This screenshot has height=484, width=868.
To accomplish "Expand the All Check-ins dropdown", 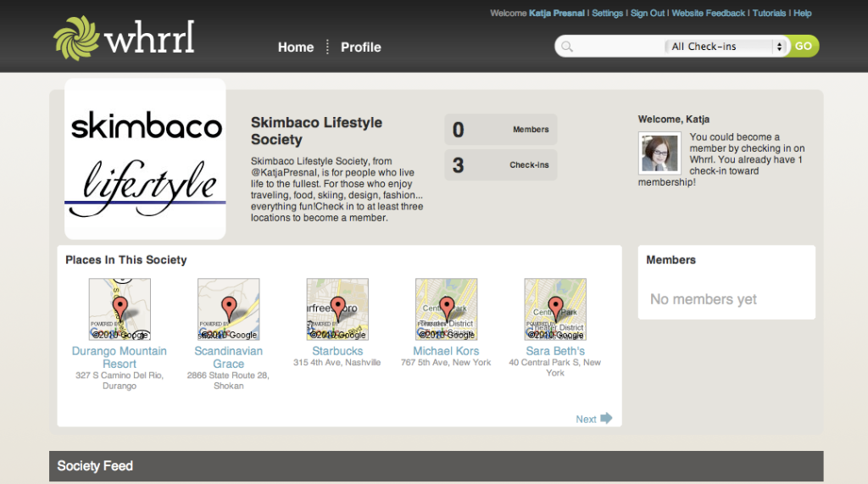I will pos(726,47).
